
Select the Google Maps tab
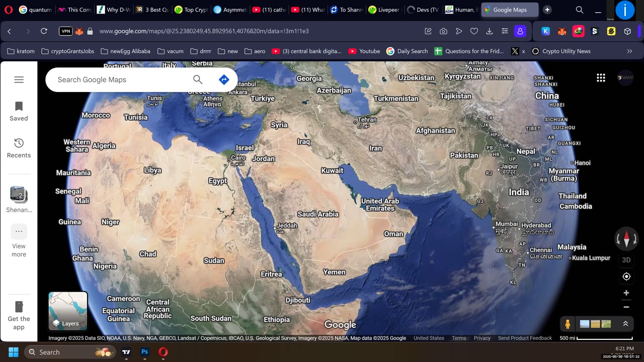(510, 10)
